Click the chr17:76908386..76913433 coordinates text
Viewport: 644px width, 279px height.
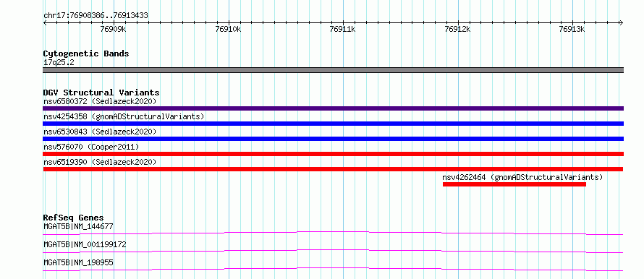coord(96,16)
